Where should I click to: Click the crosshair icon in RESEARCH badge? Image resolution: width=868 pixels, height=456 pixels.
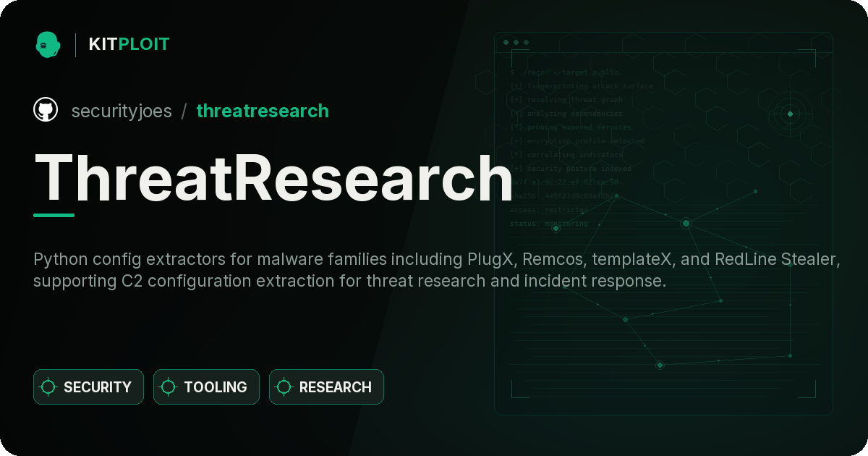tap(284, 387)
